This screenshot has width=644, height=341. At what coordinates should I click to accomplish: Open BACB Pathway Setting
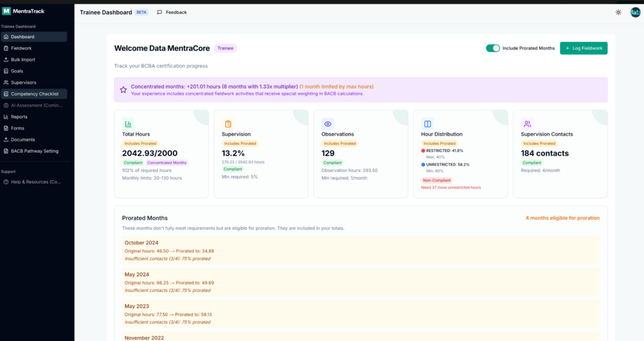click(35, 151)
